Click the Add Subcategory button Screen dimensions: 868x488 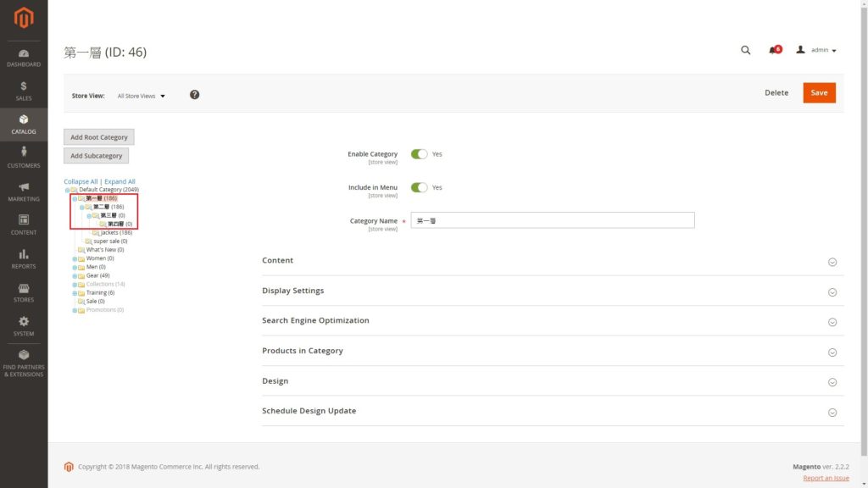(x=96, y=156)
